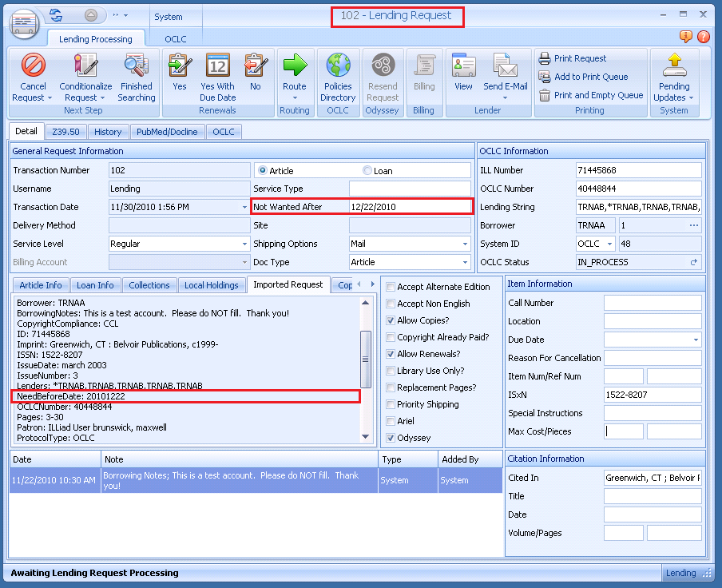This screenshot has height=588, width=722.
Task: Click the Print Request button
Action: click(580, 58)
